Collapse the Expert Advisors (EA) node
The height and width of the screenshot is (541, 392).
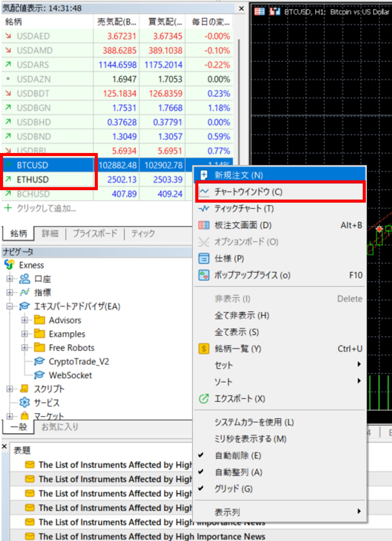pyautogui.click(x=10, y=306)
